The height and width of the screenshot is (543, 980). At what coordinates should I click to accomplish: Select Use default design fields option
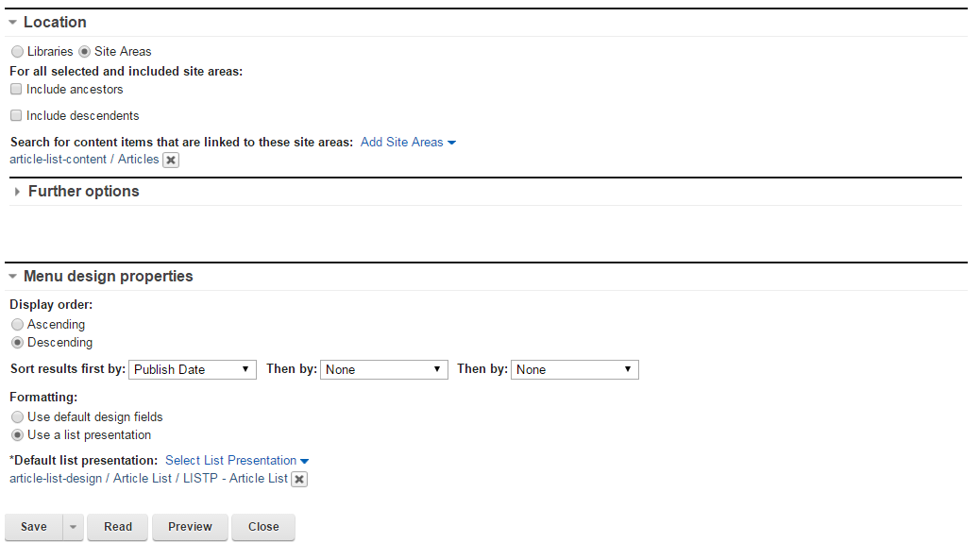(x=17, y=417)
